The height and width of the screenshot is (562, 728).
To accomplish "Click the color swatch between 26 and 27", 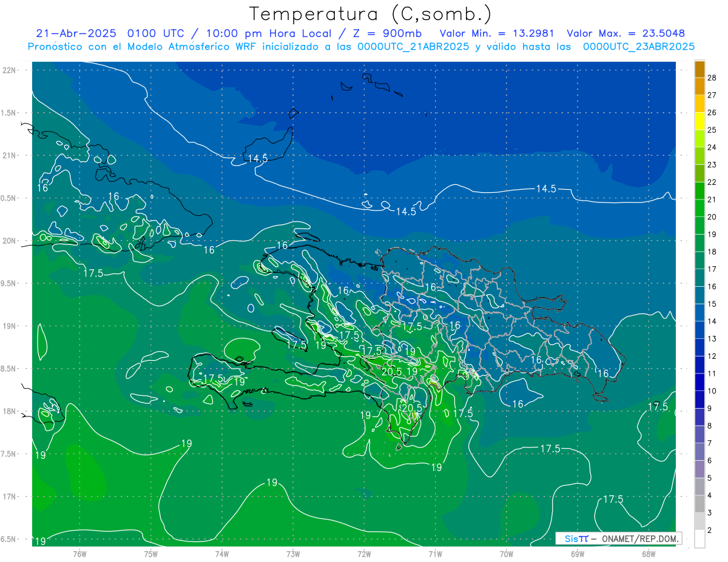I will [x=699, y=103].
